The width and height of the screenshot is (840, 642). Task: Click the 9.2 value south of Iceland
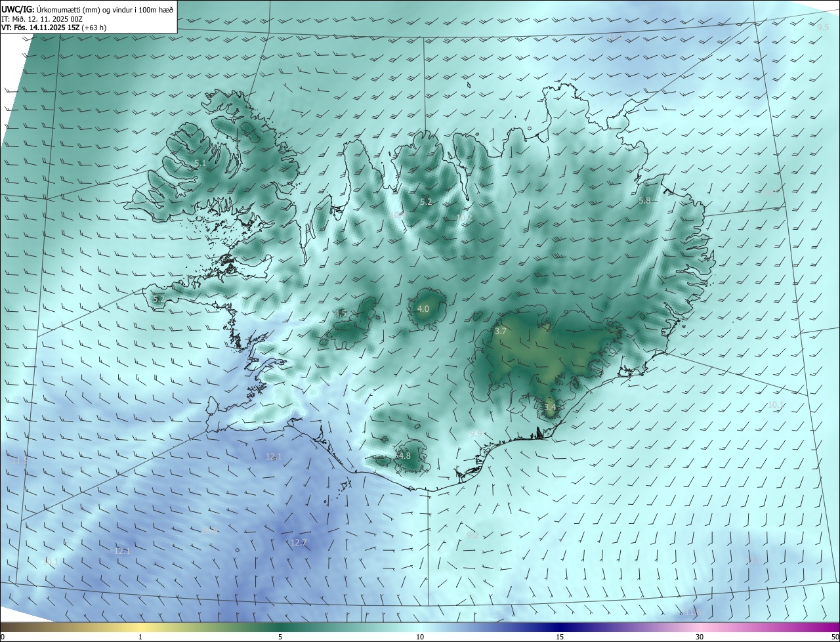point(472,535)
